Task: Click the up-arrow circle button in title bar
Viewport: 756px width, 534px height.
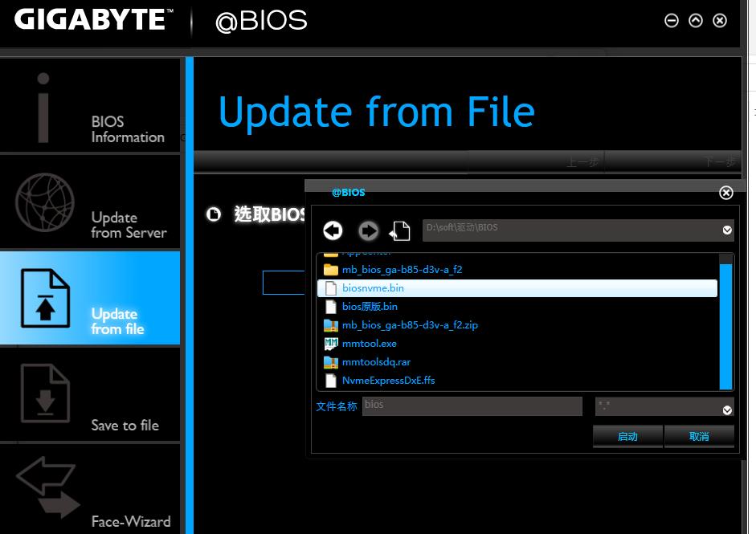Action: (x=696, y=21)
